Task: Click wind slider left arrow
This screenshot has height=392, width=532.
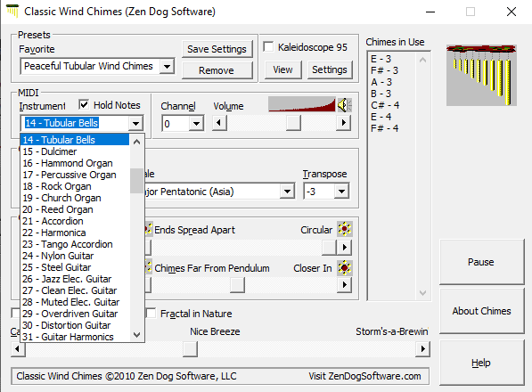Action: pos(18,349)
